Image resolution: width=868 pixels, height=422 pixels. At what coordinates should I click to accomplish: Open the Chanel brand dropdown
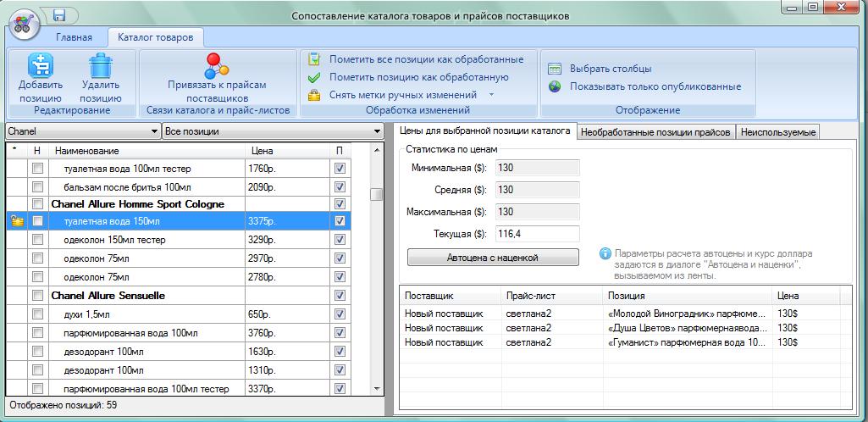(83, 131)
